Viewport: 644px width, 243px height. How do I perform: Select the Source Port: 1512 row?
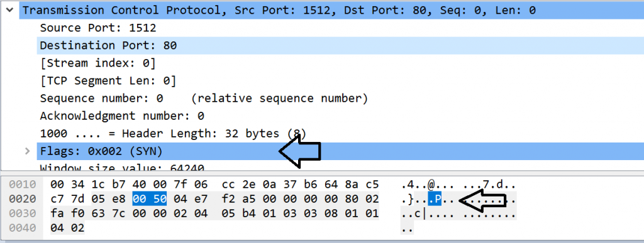[x=340, y=28]
